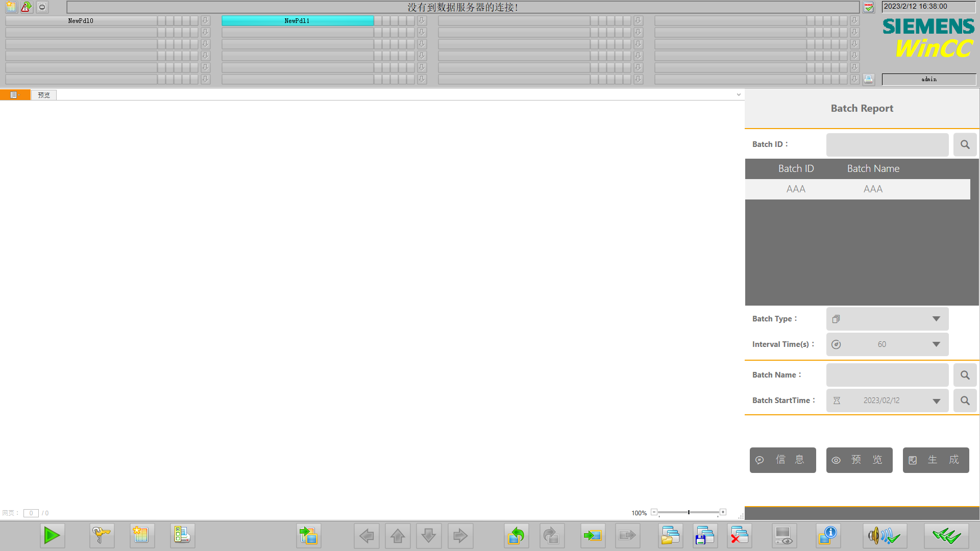Click the 信息 info button
The image size is (980, 551).
[782, 460]
